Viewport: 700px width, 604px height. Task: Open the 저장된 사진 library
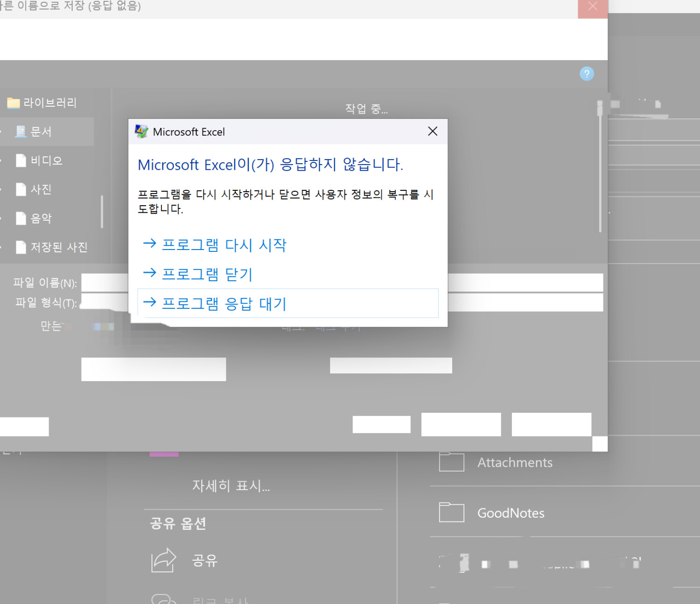tap(59, 247)
